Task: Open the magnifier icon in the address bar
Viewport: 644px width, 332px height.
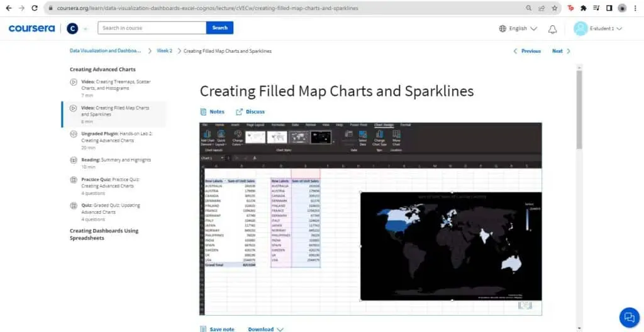Action: pos(529,8)
